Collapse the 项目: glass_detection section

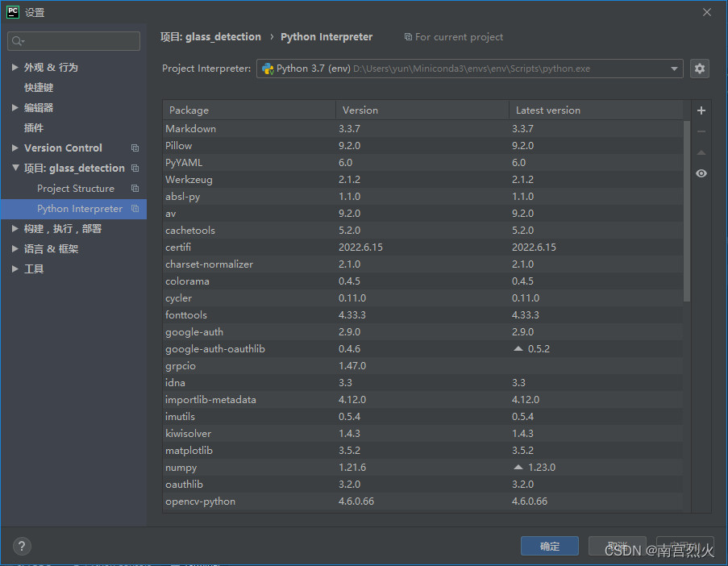click(x=15, y=168)
